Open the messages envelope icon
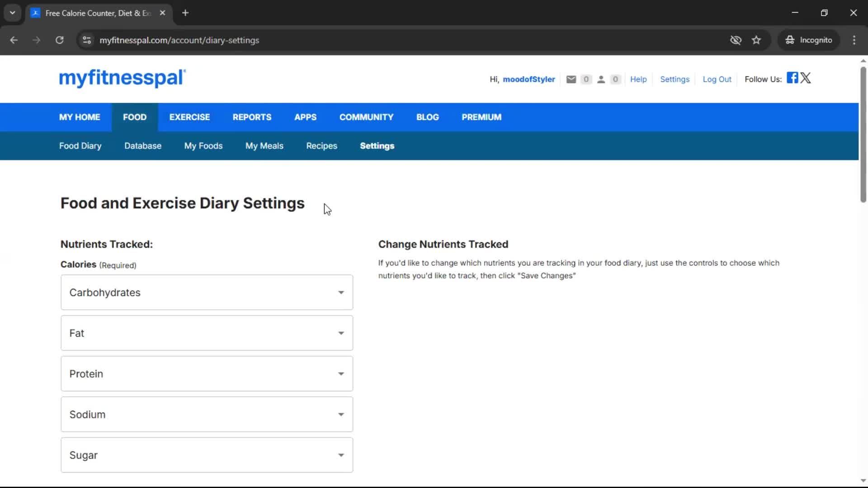Viewport: 868px width, 488px height. (571, 80)
